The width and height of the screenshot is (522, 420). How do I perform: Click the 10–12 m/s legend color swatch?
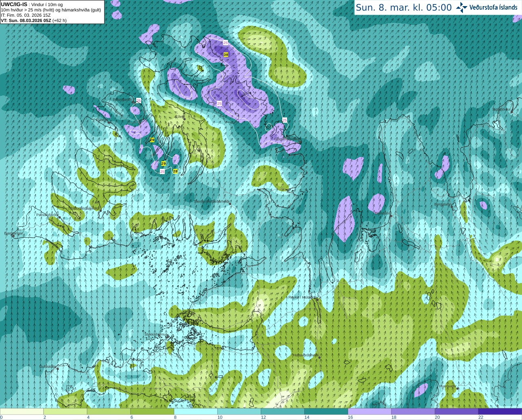(x=239, y=411)
